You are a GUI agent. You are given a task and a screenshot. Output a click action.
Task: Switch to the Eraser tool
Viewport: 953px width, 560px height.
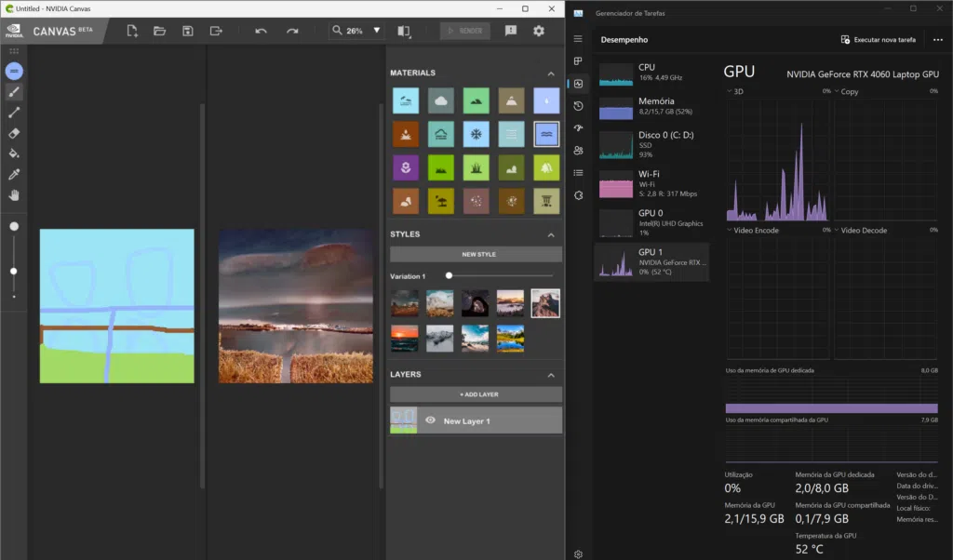point(13,135)
